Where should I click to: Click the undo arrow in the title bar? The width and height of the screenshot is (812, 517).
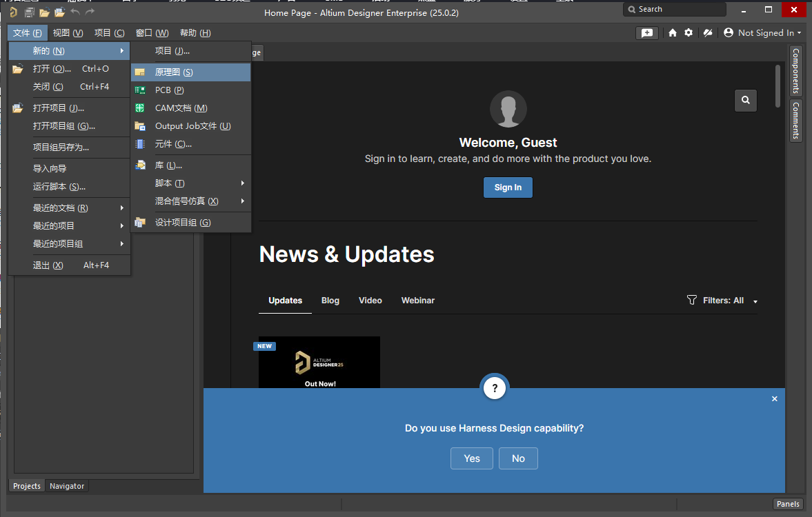click(75, 12)
